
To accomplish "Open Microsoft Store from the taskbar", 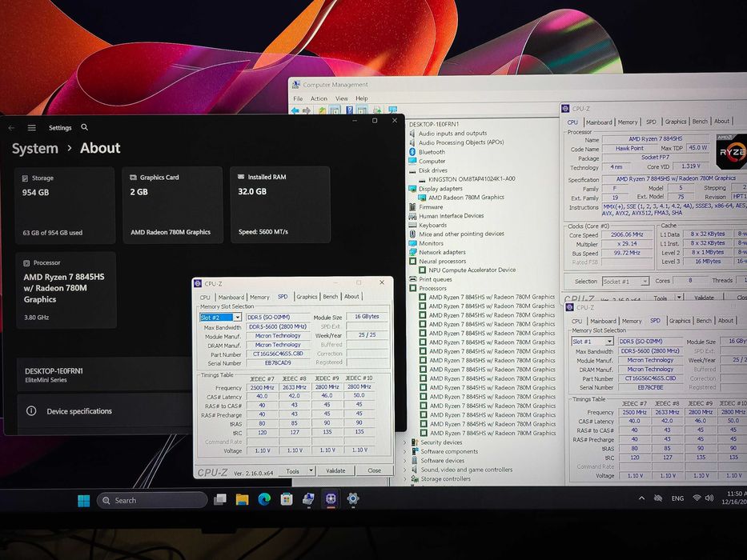I will pos(287,499).
